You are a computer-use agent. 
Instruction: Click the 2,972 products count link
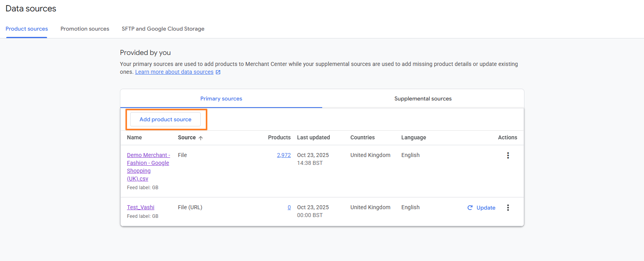(x=284, y=155)
